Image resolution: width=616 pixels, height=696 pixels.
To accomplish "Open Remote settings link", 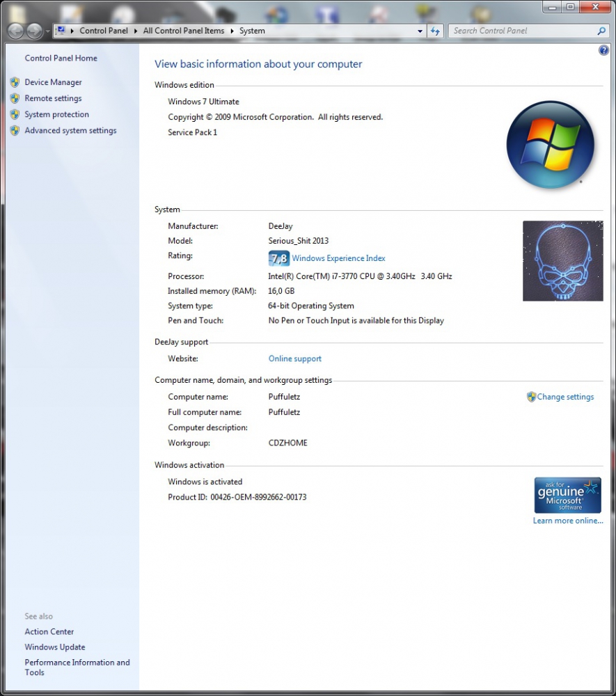I will pos(54,98).
